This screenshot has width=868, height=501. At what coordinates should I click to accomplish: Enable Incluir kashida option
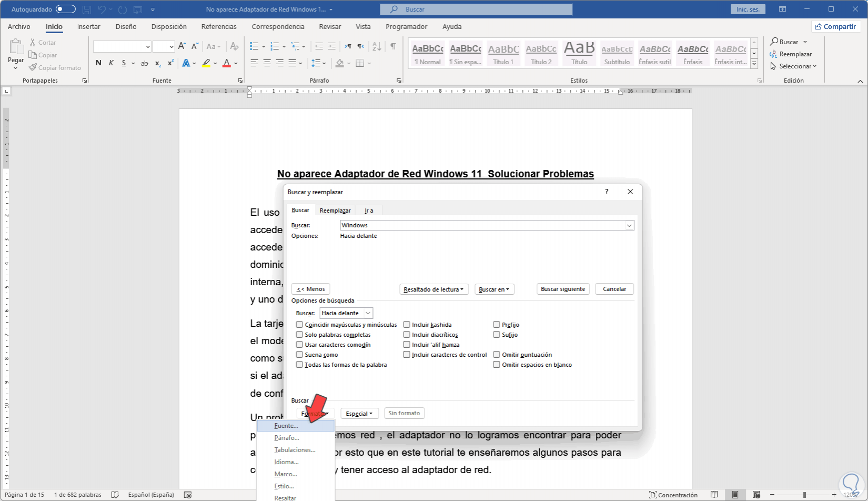tap(407, 325)
